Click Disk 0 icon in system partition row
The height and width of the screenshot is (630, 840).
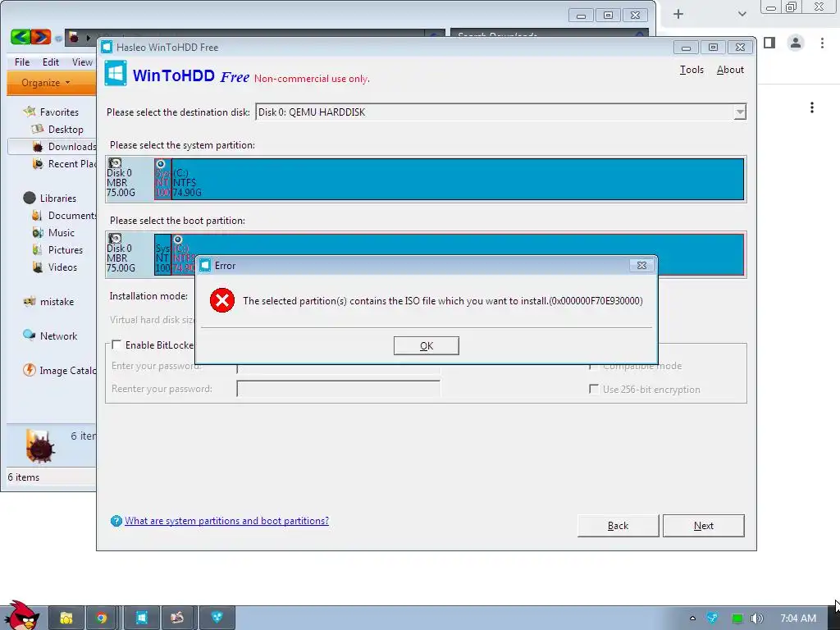115,163
